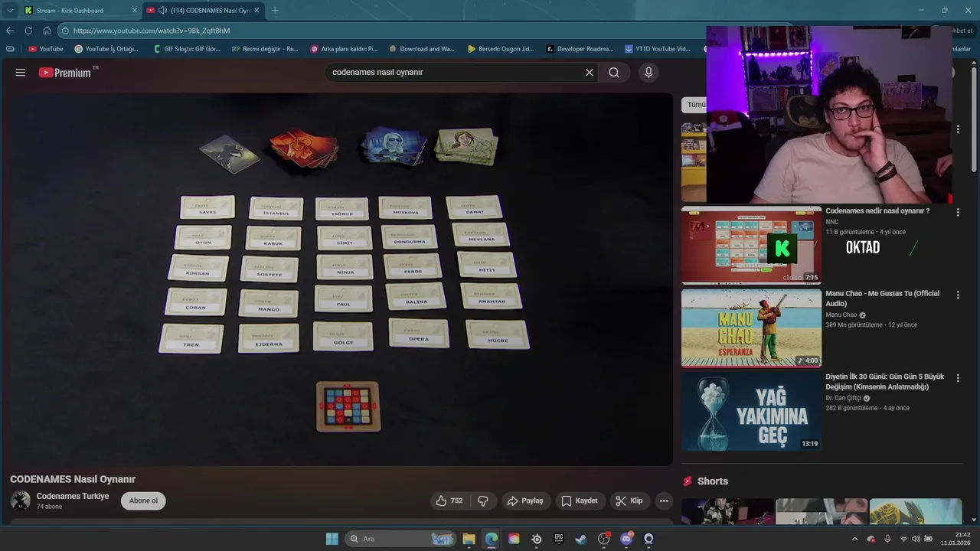Launch Epic Games from the taskbar
Screen dimensions: 980x551
[559, 539]
